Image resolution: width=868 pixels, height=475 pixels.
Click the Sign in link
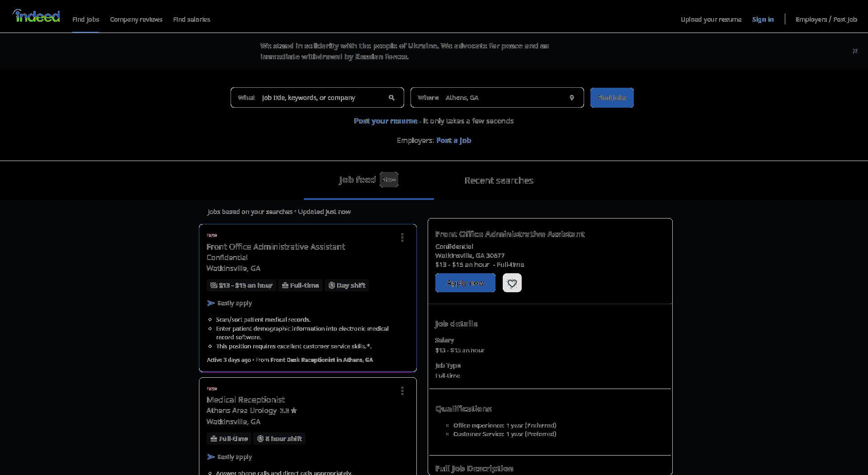tap(763, 19)
